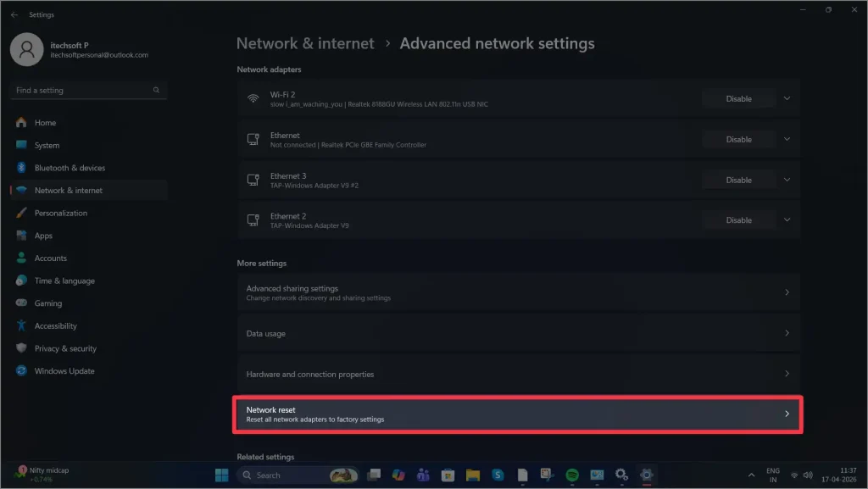Click the ENG IN language indicator
The width and height of the screenshot is (868, 489).
click(773, 475)
